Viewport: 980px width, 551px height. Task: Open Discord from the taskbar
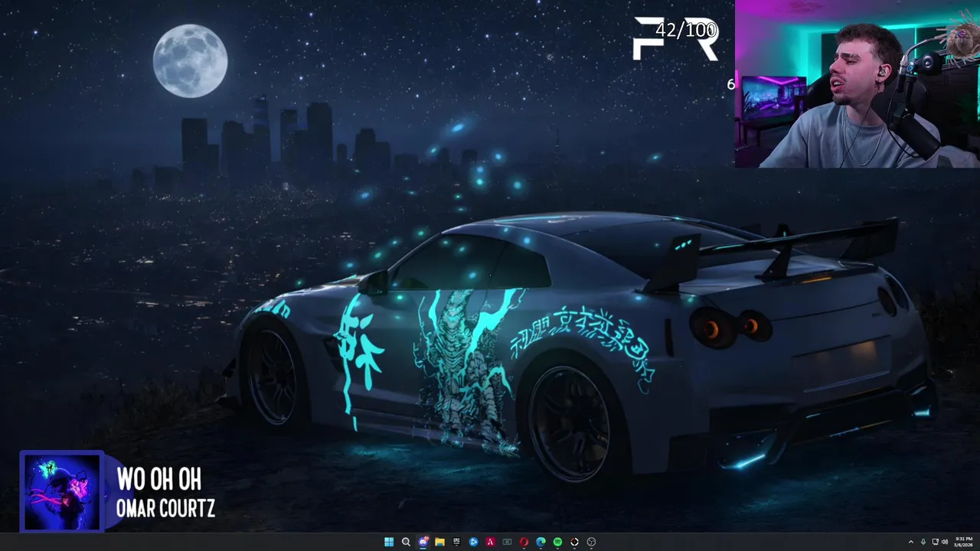click(x=423, y=542)
